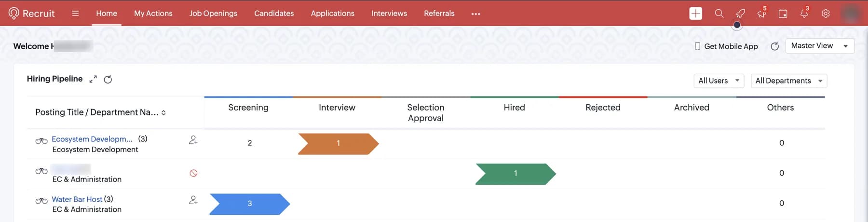Click the blocked icon in EC & Administration row
Image resolution: width=868 pixels, height=222 pixels.
(x=193, y=173)
